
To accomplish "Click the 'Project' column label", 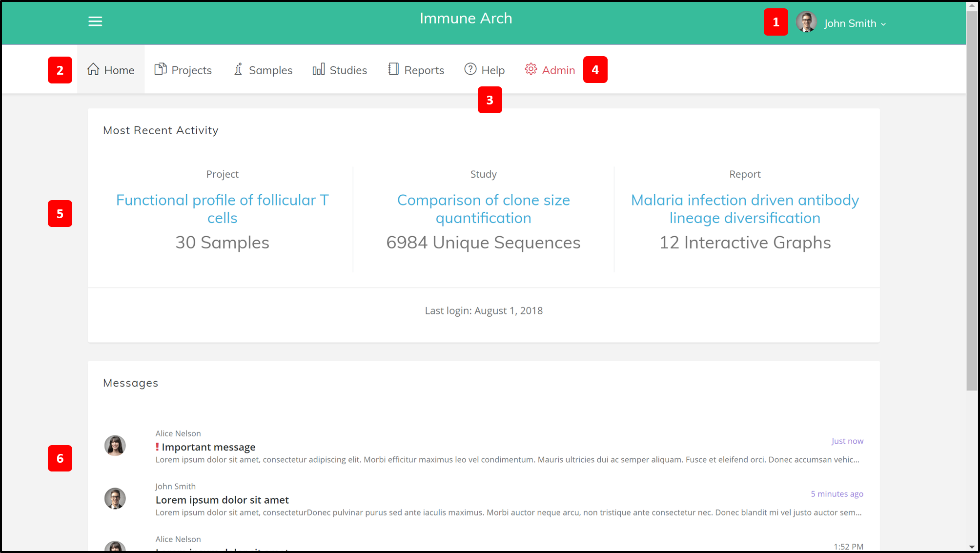I will (223, 174).
